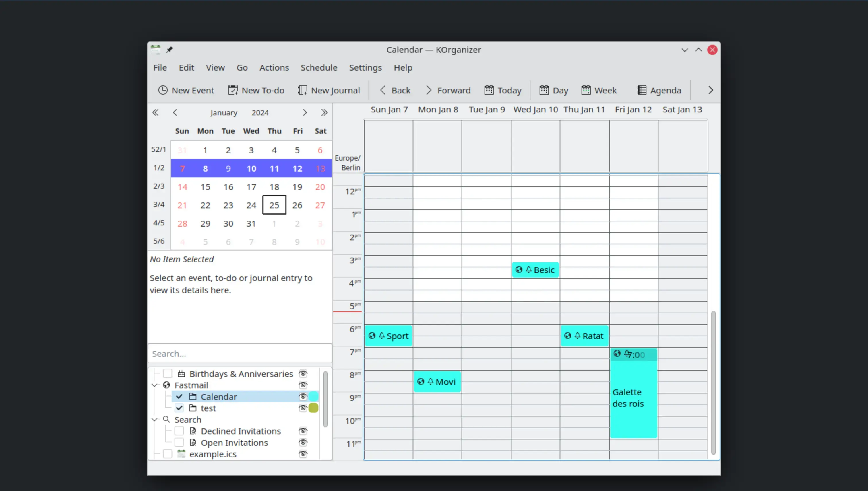
Task: Open the Actions menu
Action: point(274,68)
